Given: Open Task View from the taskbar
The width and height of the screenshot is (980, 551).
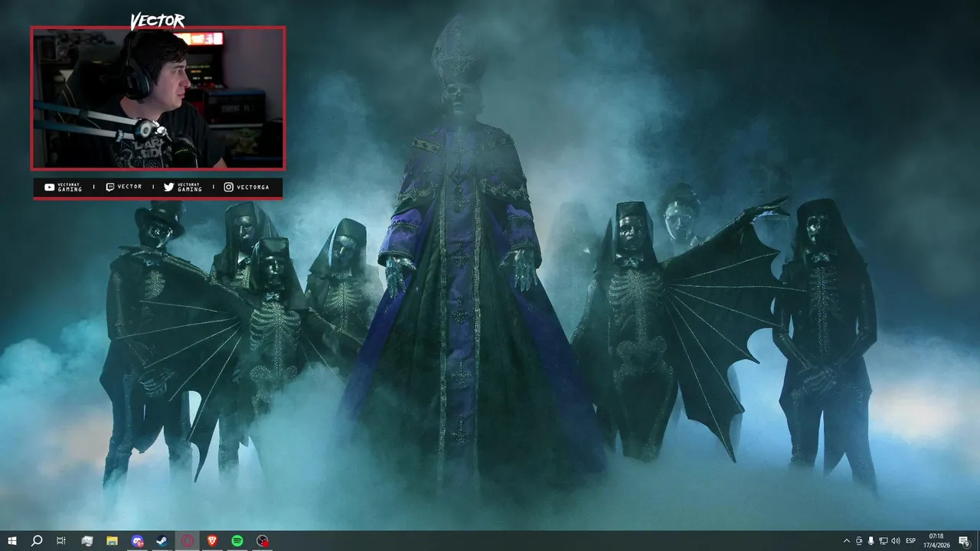Looking at the screenshot, I should [x=61, y=541].
